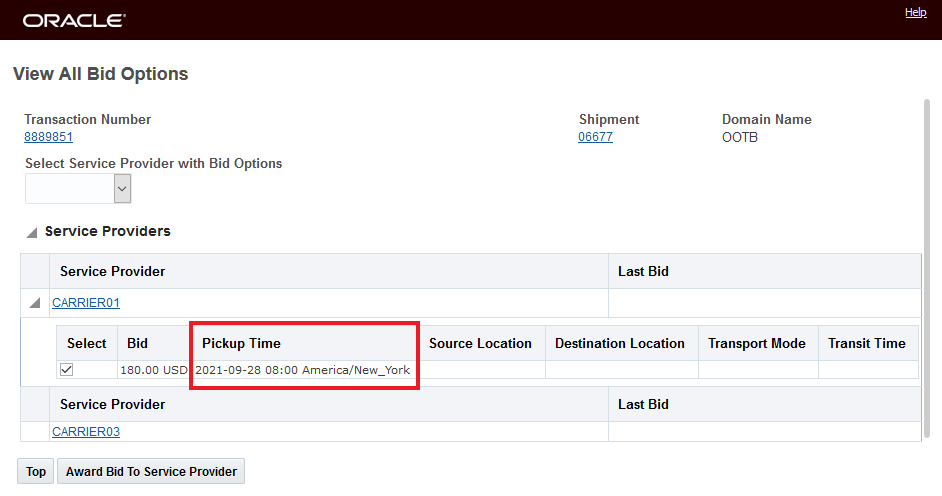
Task: Click the Destination Location column header
Action: (x=620, y=343)
